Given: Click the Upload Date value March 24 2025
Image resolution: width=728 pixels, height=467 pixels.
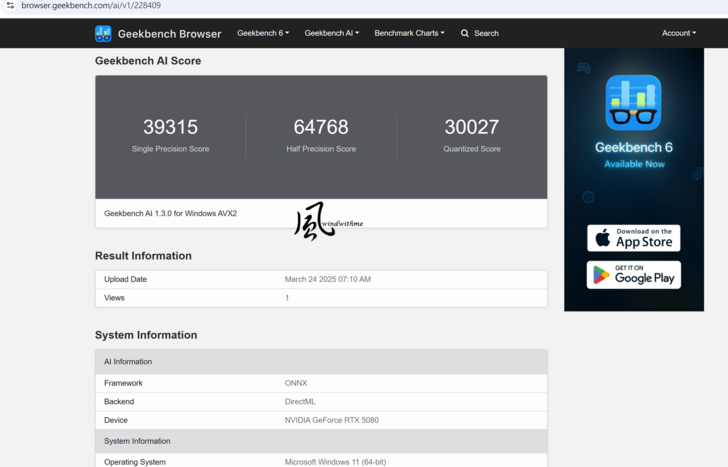Looking at the screenshot, I should pos(327,279).
